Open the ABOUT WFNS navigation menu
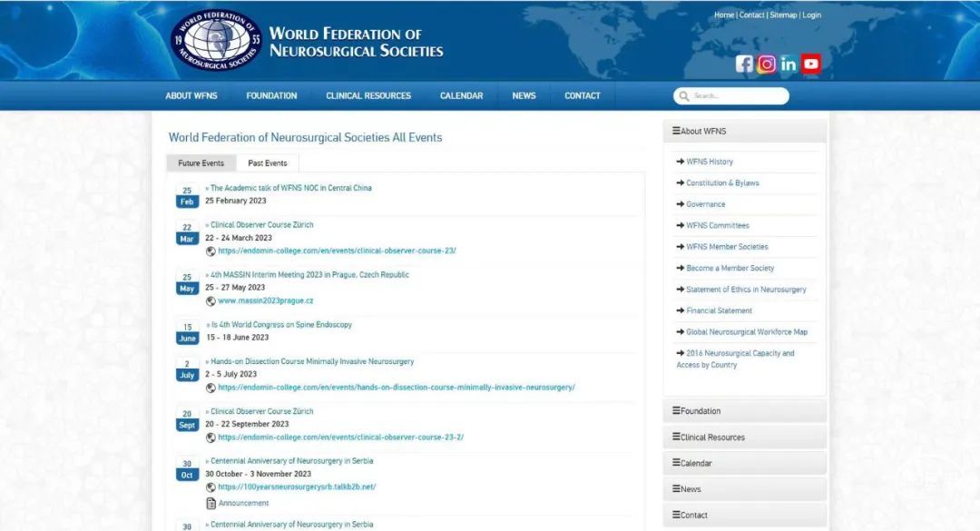This screenshot has width=980, height=531. [191, 95]
